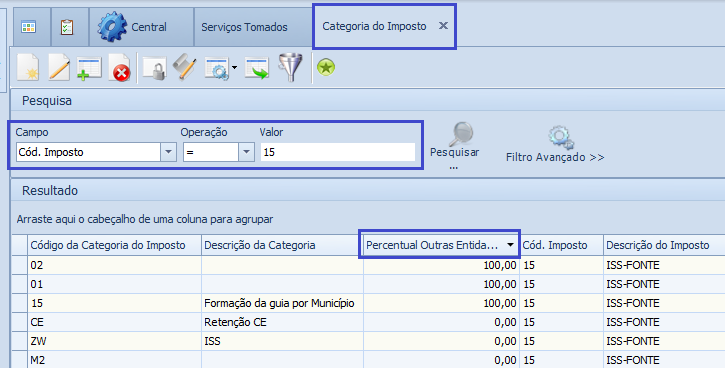Click Formação da guia por Município cell
Image resolution: width=725 pixels, height=368 pixels.
tap(282, 303)
